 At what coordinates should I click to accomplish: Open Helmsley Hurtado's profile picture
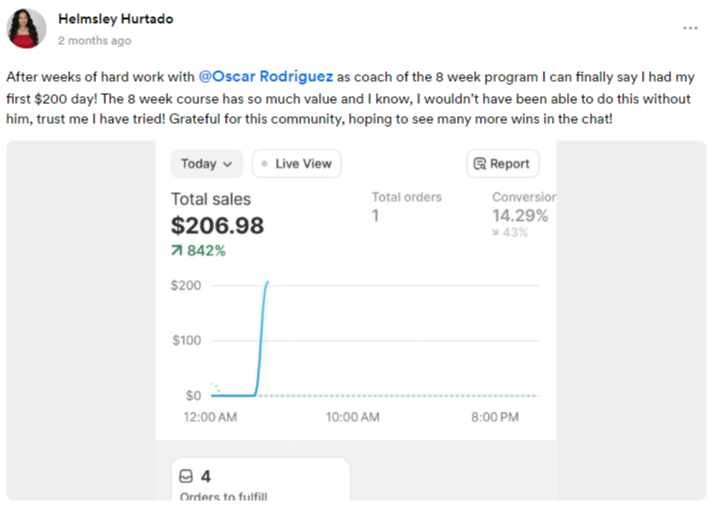tap(27, 29)
